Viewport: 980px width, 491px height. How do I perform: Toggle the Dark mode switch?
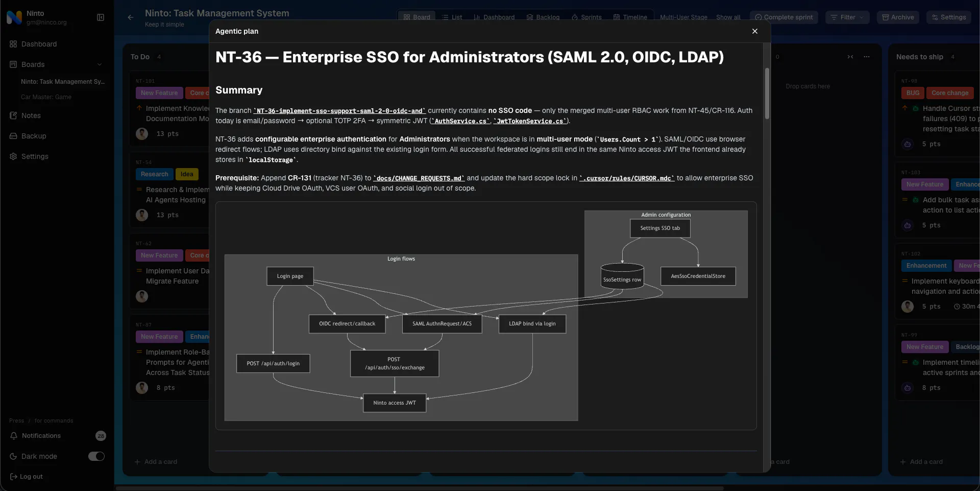point(96,456)
